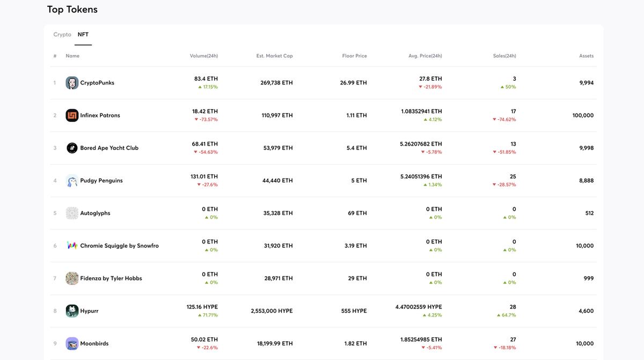The image size is (644, 360).
Task: Open the Bored Ape Yacht Club logo
Action: pos(72,148)
